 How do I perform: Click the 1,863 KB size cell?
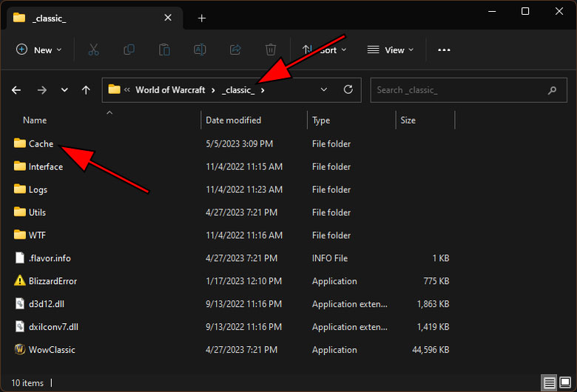point(433,304)
